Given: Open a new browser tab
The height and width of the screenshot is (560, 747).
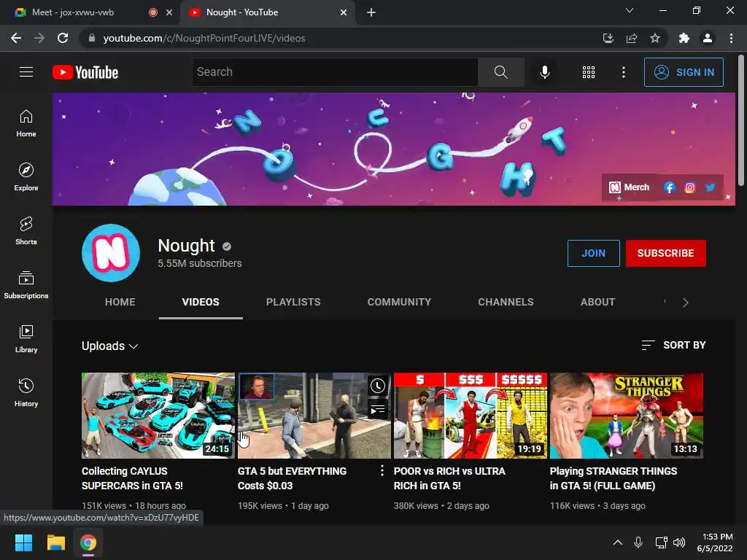Looking at the screenshot, I should pos(371,12).
